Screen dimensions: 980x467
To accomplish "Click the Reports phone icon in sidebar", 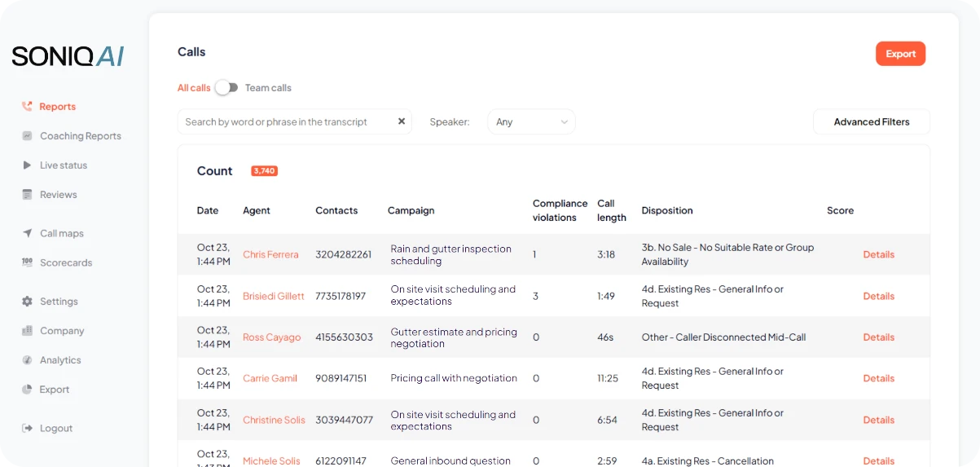I will (x=27, y=106).
